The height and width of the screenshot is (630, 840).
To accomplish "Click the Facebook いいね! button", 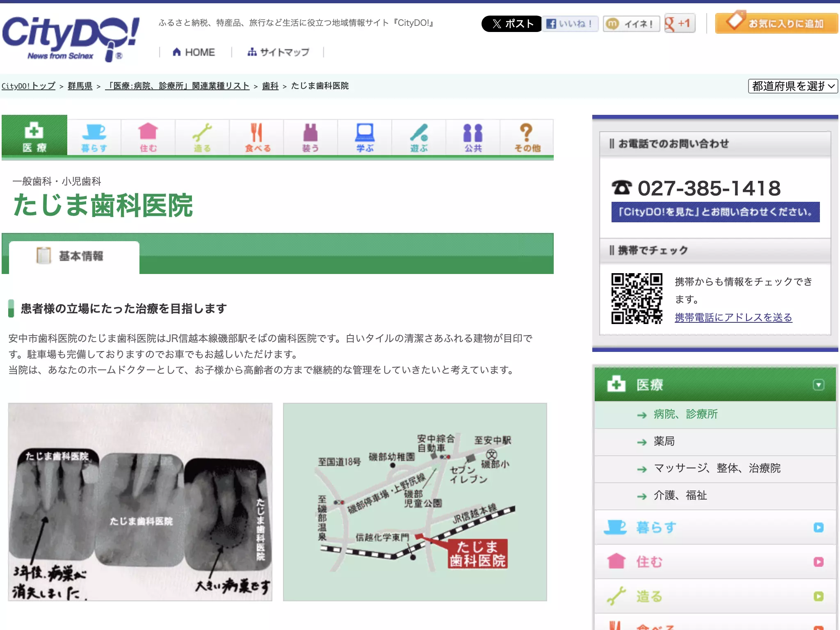I will click(570, 24).
